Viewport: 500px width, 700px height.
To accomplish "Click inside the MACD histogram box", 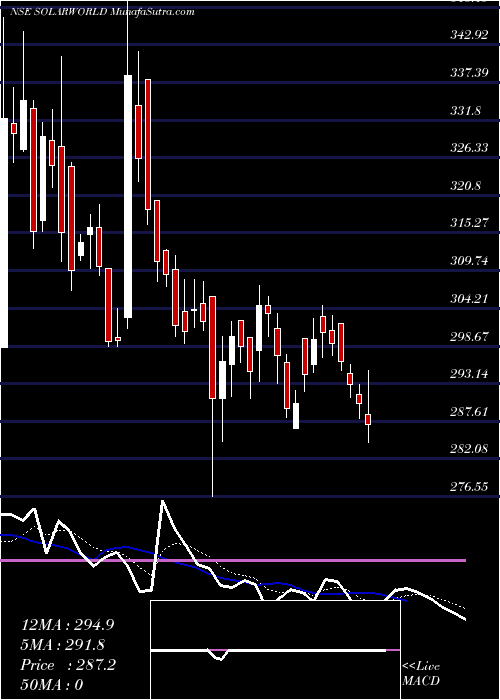I will pos(275,650).
